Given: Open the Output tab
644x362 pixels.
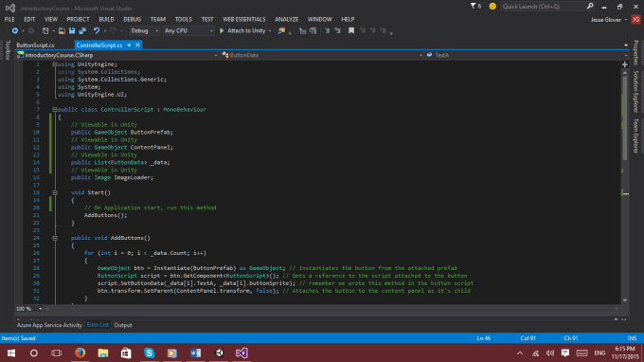Looking at the screenshot, I should (x=123, y=325).
